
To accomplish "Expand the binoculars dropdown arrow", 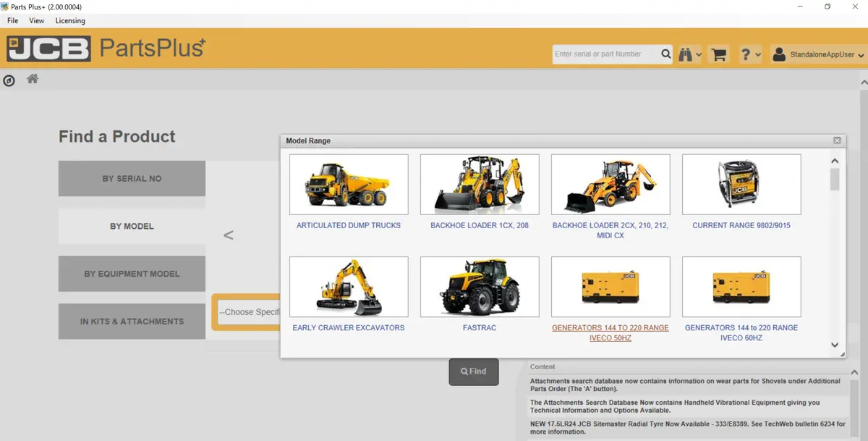I will [x=699, y=55].
